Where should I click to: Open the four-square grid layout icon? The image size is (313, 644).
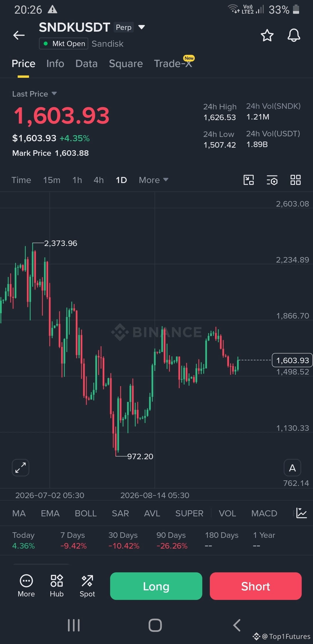(295, 180)
